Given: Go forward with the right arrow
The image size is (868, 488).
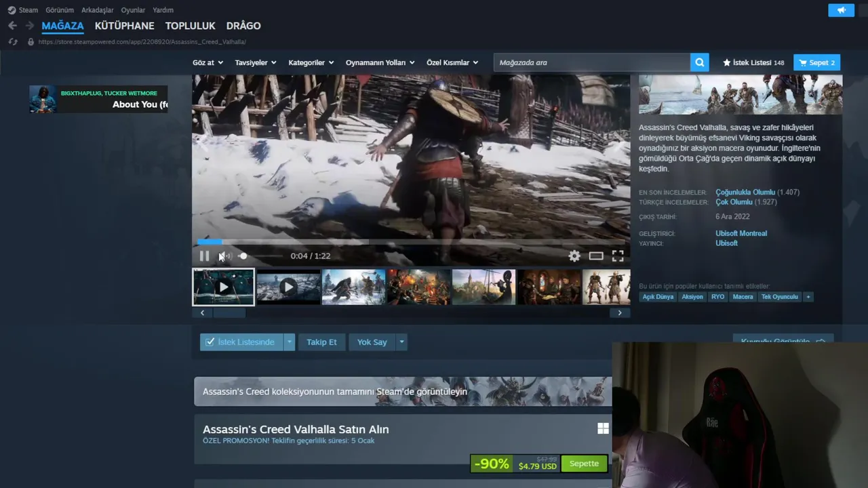Looking at the screenshot, I should point(29,26).
